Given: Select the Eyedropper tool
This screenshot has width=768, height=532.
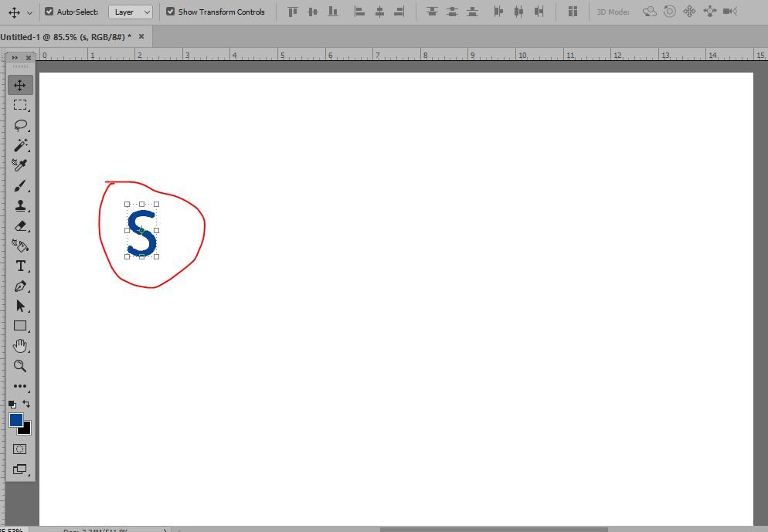Looking at the screenshot, I should click(20, 165).
